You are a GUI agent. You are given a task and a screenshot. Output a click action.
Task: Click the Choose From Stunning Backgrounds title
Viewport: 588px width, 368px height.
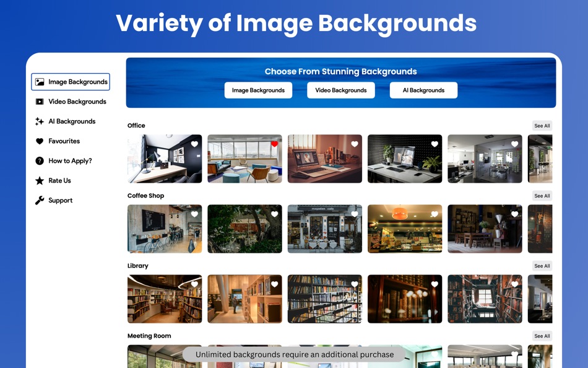tap(340, 71)
